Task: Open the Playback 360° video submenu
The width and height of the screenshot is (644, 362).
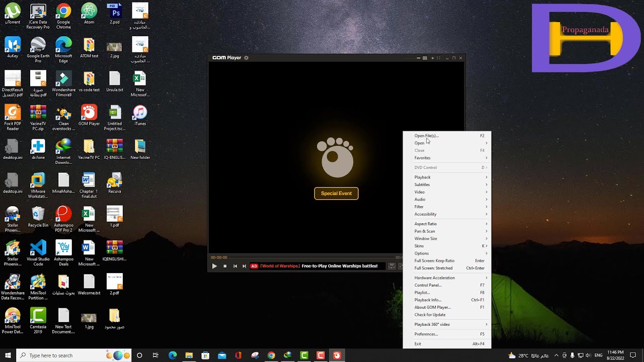Action: tap(447, 324)
